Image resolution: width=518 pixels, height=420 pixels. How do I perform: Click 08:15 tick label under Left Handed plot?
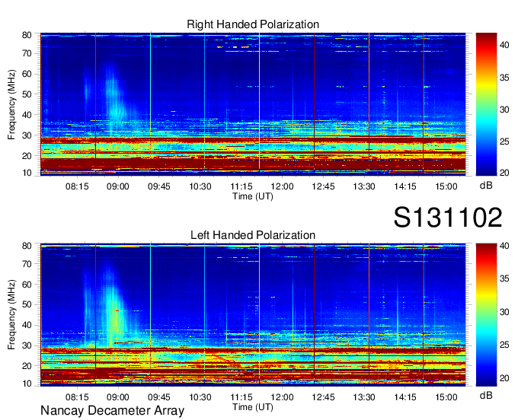point(77,397)
